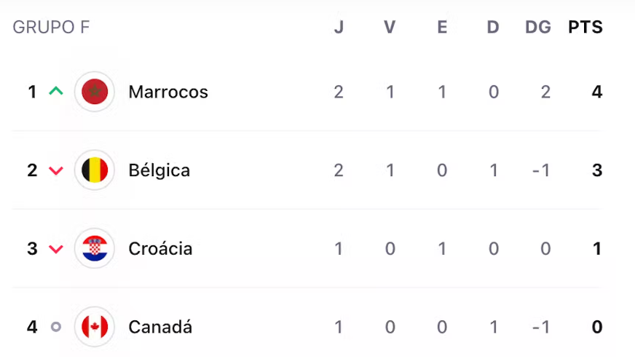Click red down arrow beside Croácia
Viewport: 635px width, 364px height.
tap(56, 248)
